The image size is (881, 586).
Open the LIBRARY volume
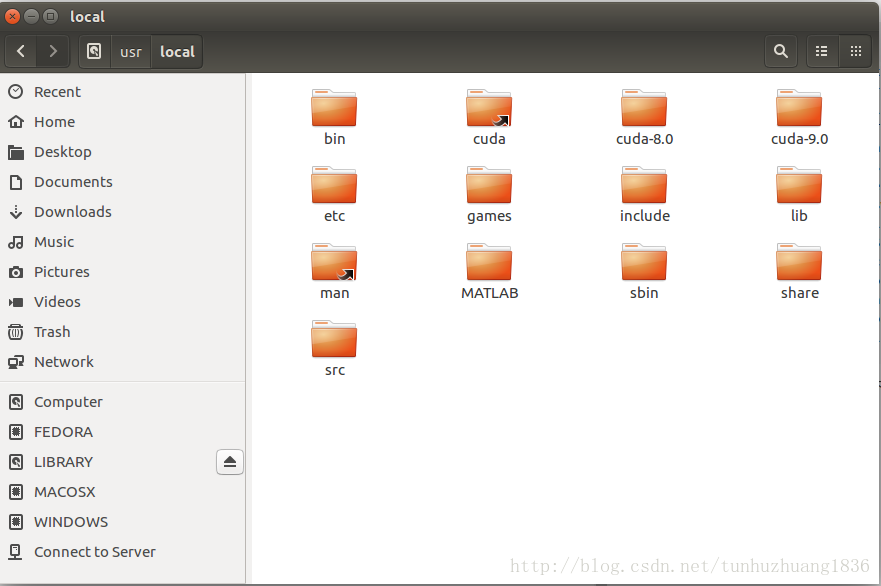click(107, 462)
